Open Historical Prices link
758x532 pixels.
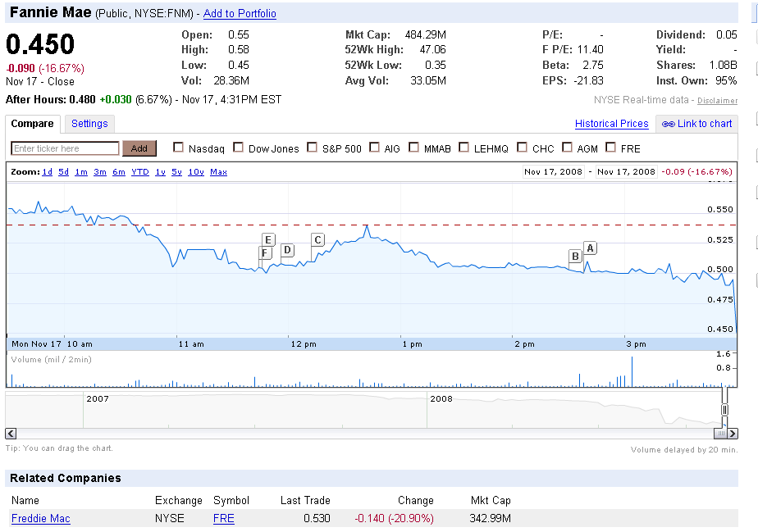[611, 124]
